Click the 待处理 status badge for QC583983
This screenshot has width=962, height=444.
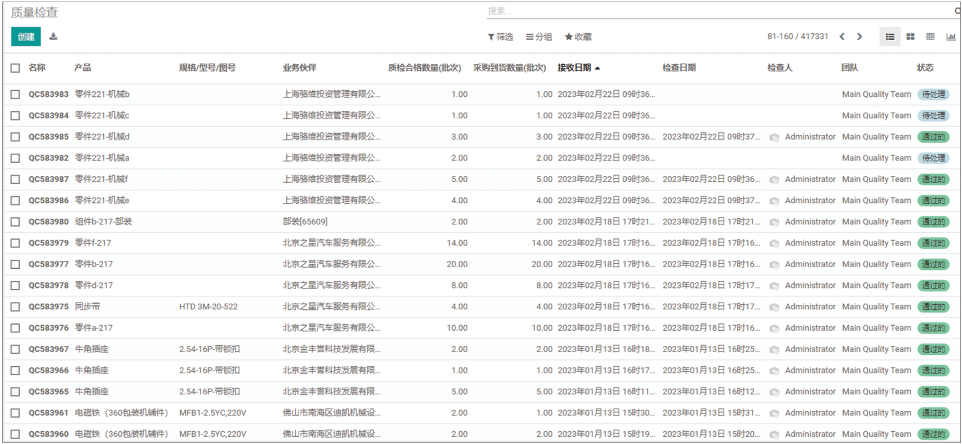coord(932,94)
